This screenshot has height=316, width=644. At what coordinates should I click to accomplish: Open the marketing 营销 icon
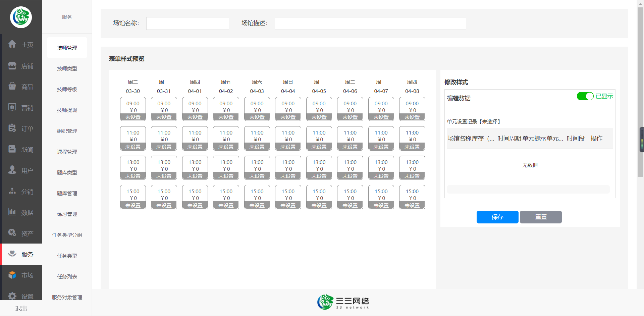pyautogui.click(x=12, y=107)
